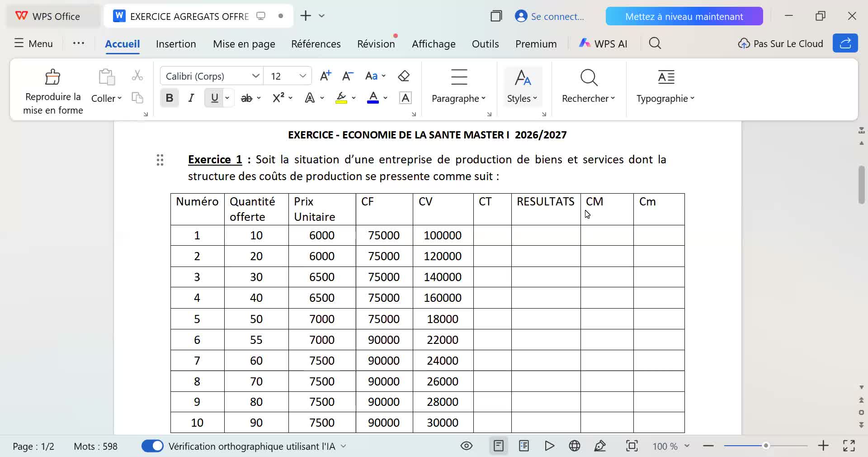Viewport: 868px width, 457px height.
Task: Switch to web layout globe icon
Action: [x=575, y=446]
